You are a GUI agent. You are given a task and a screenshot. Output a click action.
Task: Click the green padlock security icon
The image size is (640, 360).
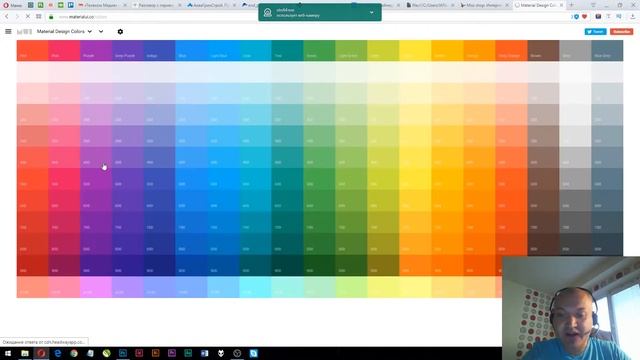point(51,17)
